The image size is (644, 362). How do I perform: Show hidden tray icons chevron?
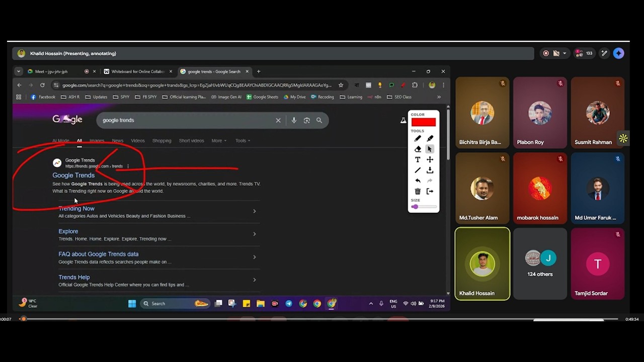click(x=371, y=304)
